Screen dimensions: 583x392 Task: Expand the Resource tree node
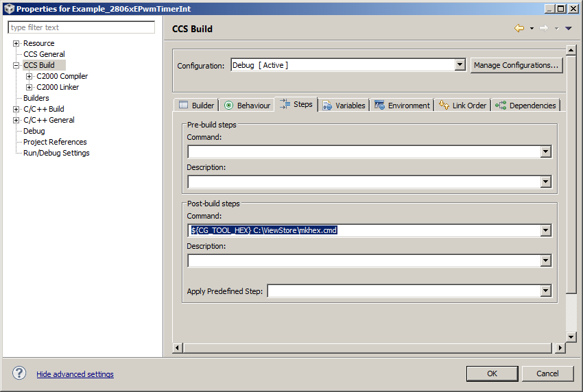(16, 43)
